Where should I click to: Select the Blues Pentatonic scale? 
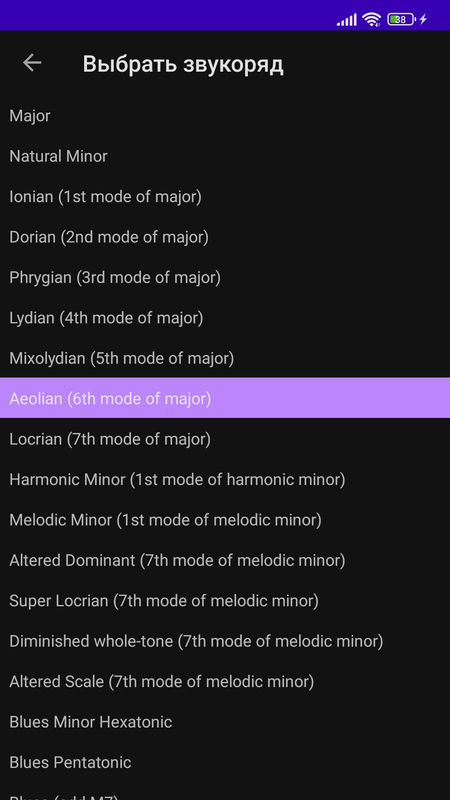pos(225,762)
